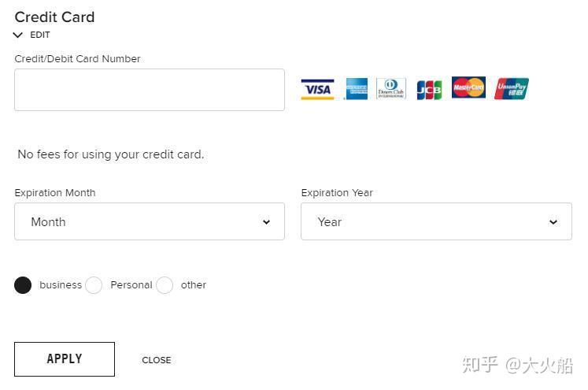The image size is (588, 390).
Task: Click the APPLY button
Action: [x=65, y=358]
